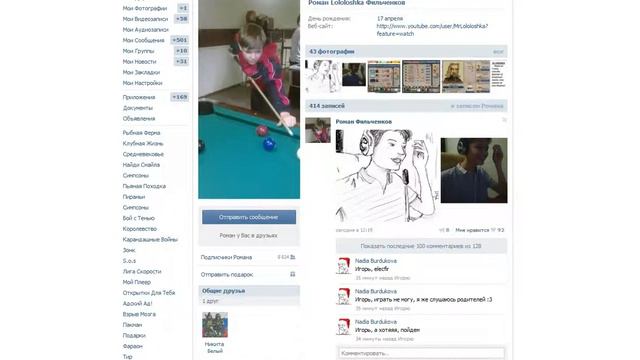Go to Мои Аудиозаписи
The width and height of the screenshot is (640, 360).
coord(146,29)
